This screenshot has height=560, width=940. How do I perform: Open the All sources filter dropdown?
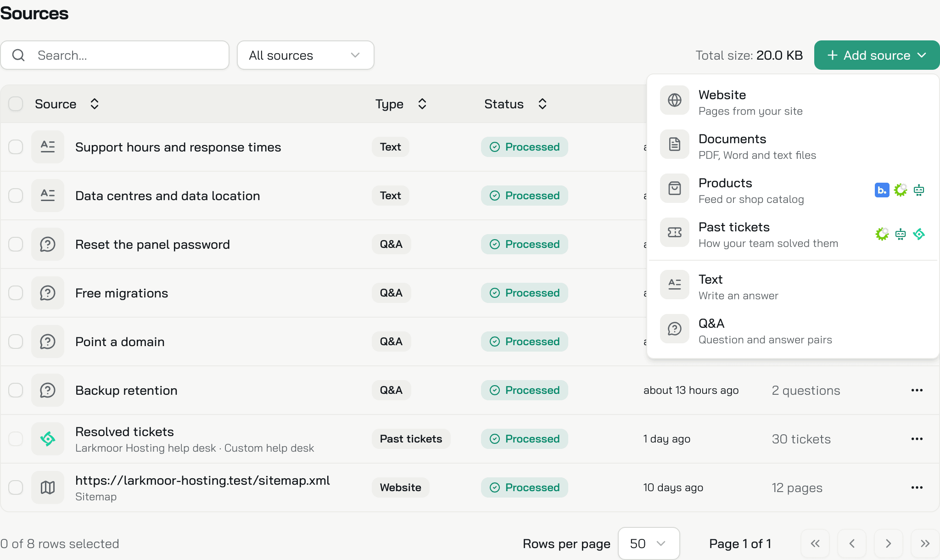coord(306,55)
